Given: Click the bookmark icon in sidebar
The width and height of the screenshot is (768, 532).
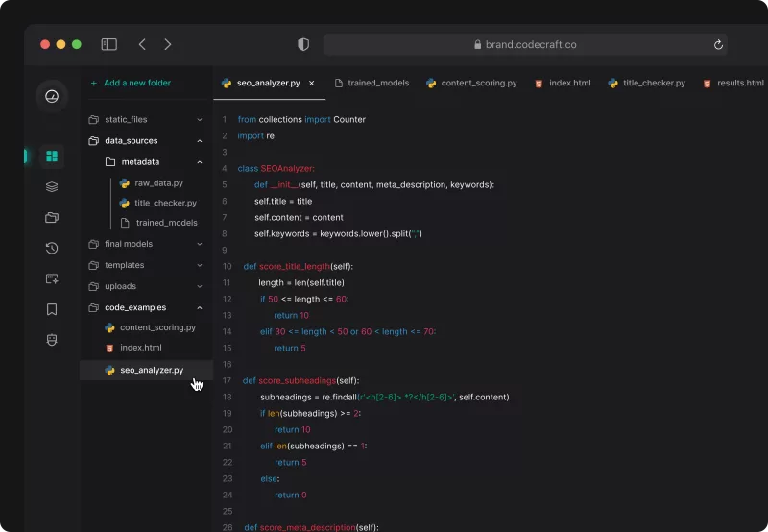Looking at the screenshot, I should [x=52, y=309].
